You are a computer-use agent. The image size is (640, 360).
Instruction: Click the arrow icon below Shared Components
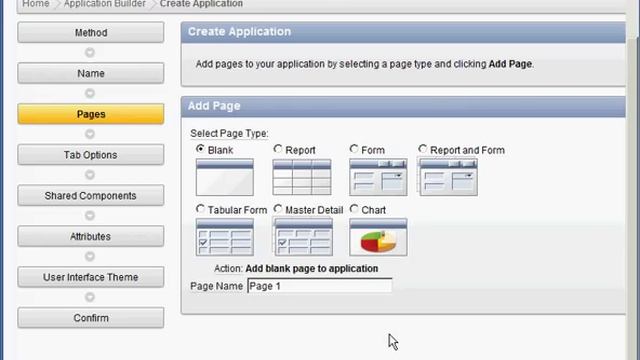[90, 216]
